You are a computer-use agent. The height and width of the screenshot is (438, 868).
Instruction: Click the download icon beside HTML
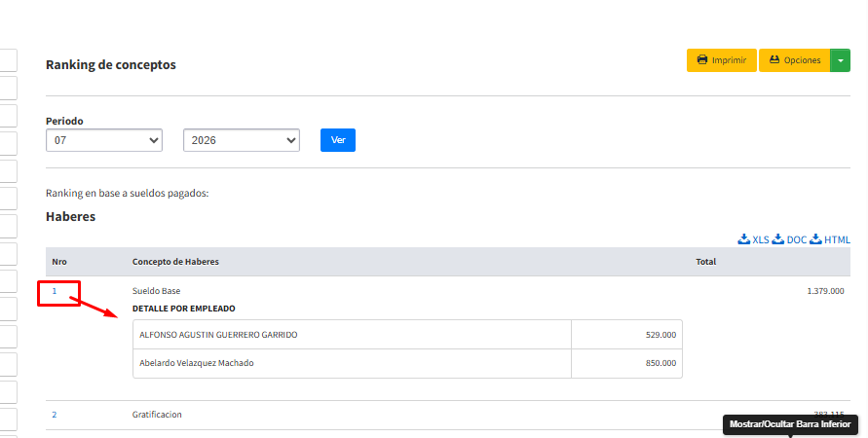pos(816,238)
